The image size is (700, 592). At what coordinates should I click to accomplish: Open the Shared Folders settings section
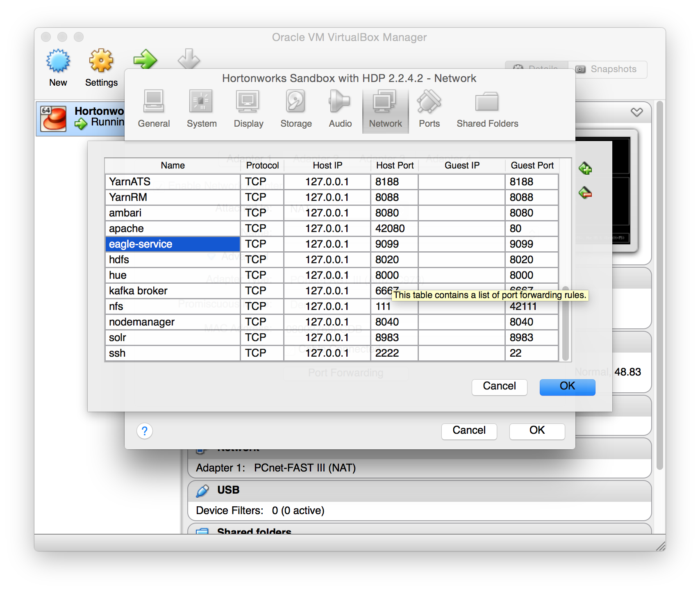point(487,109)
